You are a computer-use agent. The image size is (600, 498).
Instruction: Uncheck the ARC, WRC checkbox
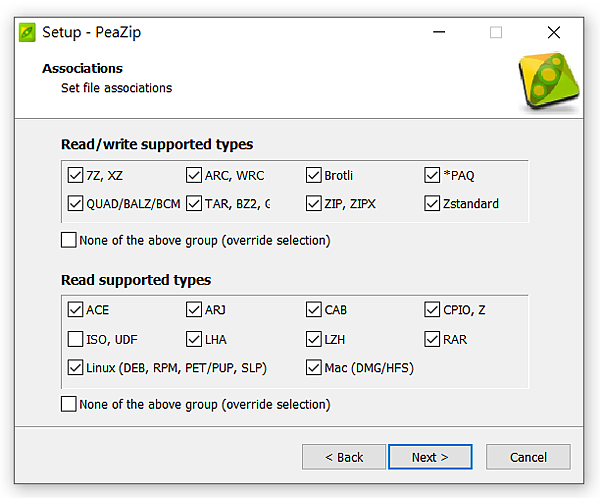tap(194, 175)
